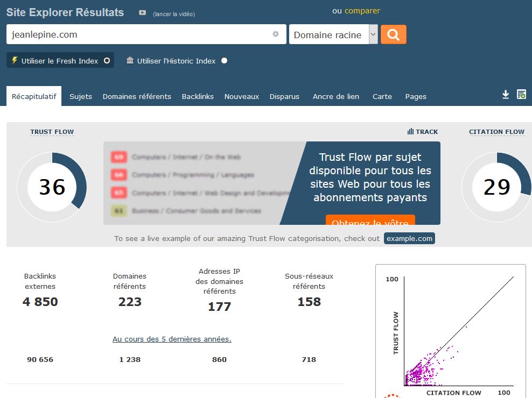Click the referring IP addresses value 177

tap(219, 307)
